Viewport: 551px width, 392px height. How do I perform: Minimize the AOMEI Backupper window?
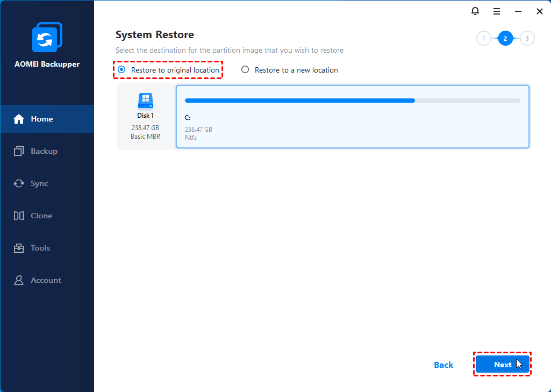tap(518, 11)
